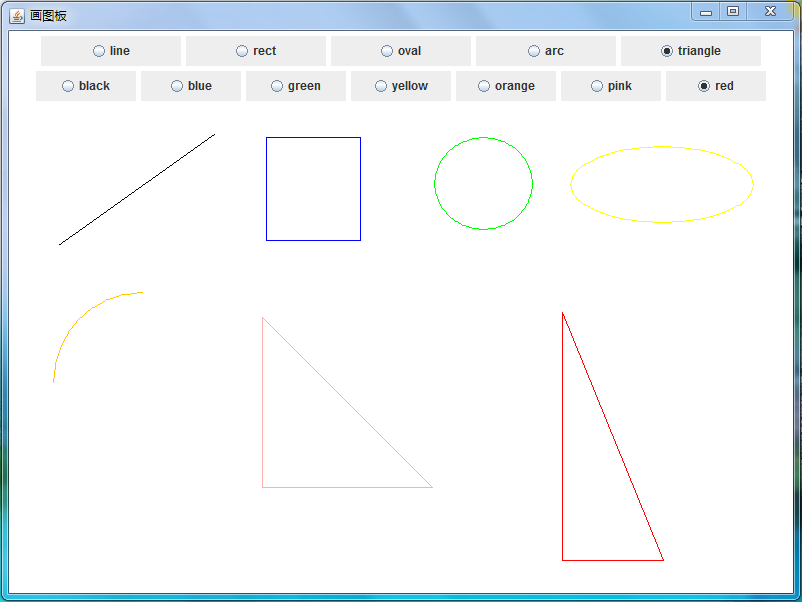The width and height of the screenshot is (802, 602).
Task: Click inside the blue rectangle on canvas
Action: coord(313,189)
